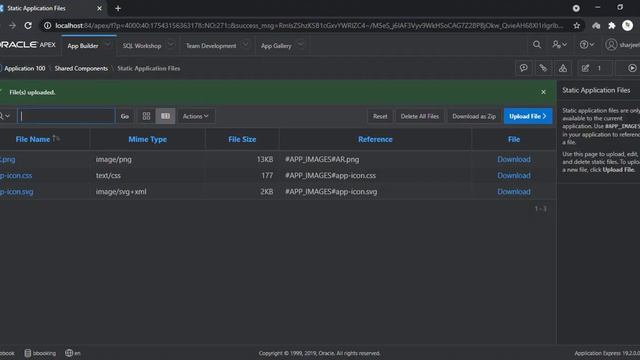Click Delete All Files button
The image size is (640, 360).
[420, 116]
